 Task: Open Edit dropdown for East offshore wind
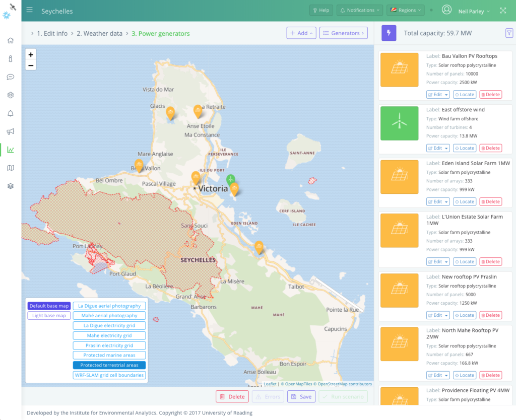(x=437, y=148)
